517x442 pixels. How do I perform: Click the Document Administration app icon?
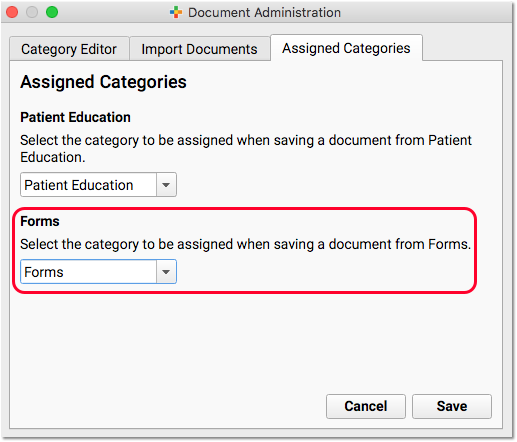176,13
